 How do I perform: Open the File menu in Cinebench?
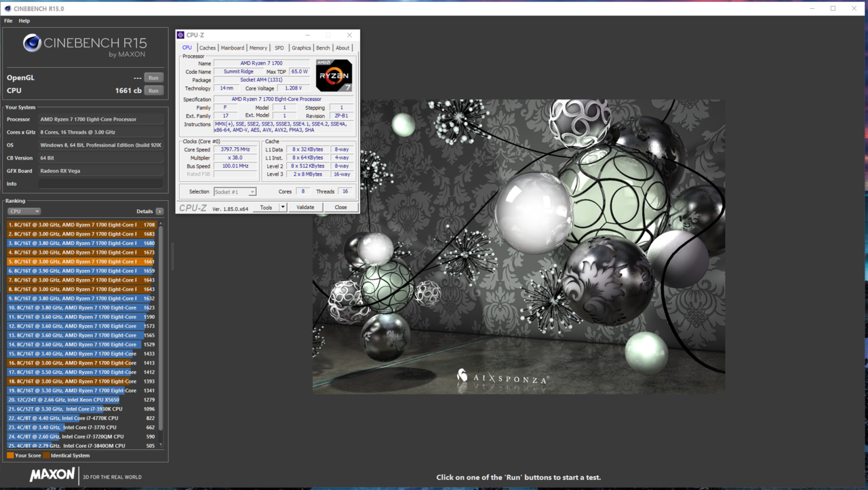click(8, 21)
